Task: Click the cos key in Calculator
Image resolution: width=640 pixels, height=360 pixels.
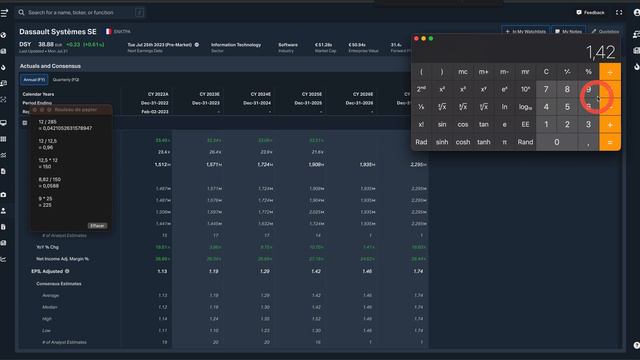Action: 463,124
